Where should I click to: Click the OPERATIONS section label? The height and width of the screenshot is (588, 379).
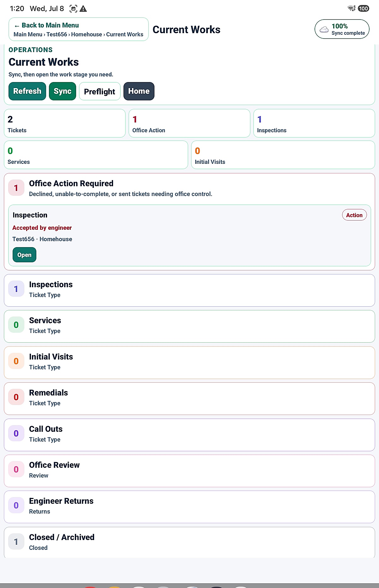coord(31,50)
